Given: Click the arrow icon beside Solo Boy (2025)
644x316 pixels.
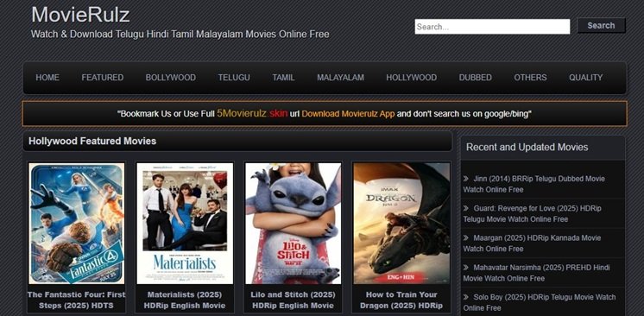Looking at the screenshot, I should [x=466, y=297].
